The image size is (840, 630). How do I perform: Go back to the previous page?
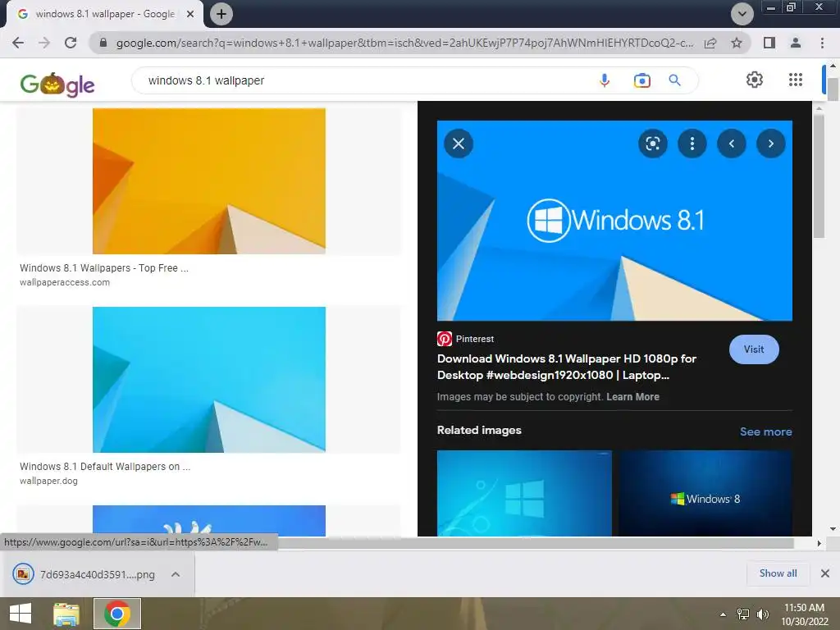click(x=18, y=43)
